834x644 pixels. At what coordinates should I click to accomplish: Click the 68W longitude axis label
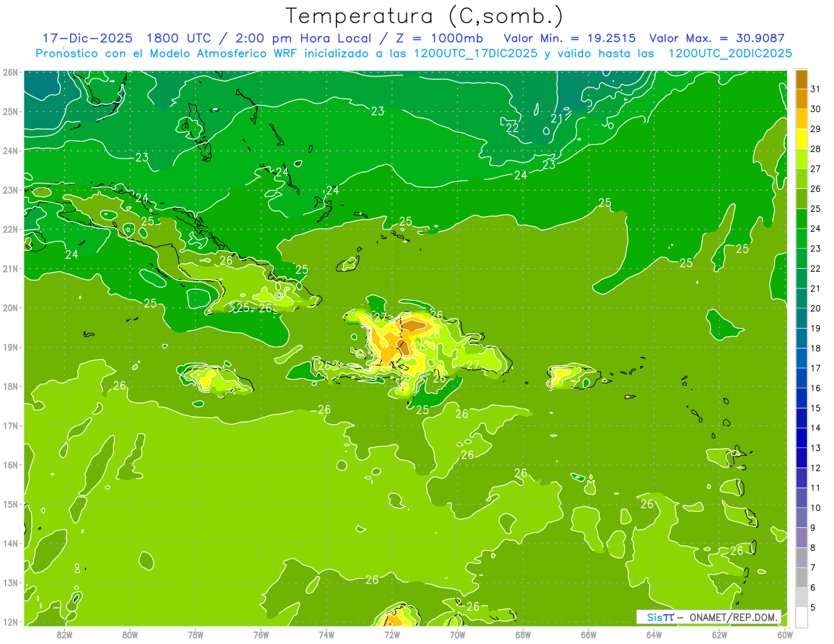(x=523, y=634)
